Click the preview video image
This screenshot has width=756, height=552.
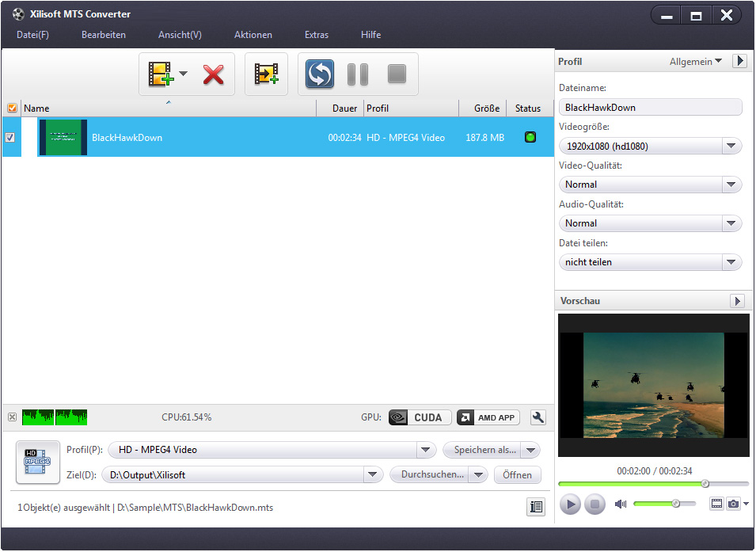[x=654, y=385]
